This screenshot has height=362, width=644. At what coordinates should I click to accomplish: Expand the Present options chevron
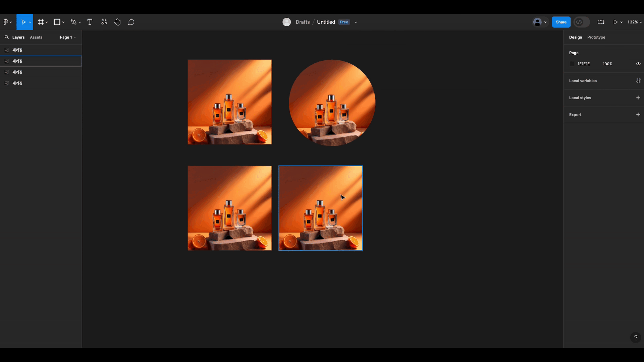pyautogui.click(x=622, y=22)
